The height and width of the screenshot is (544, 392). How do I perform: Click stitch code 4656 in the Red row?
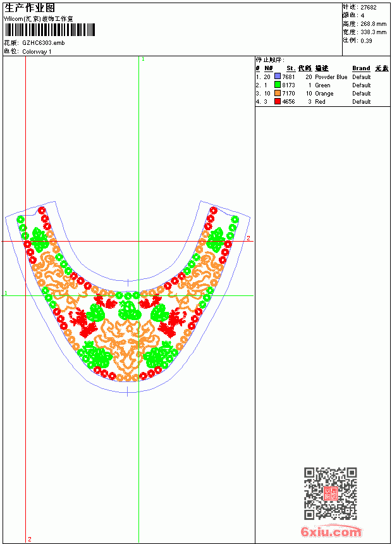[288, 102]
